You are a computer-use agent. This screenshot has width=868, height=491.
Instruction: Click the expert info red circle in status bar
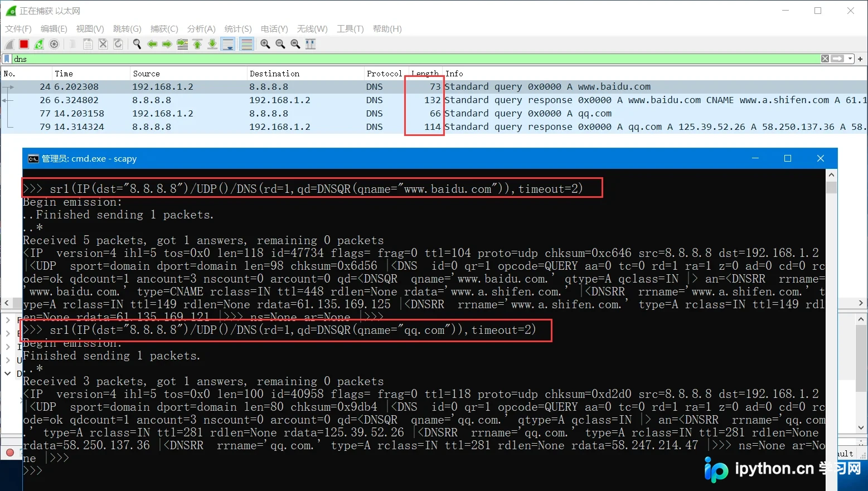pos(9,453)
